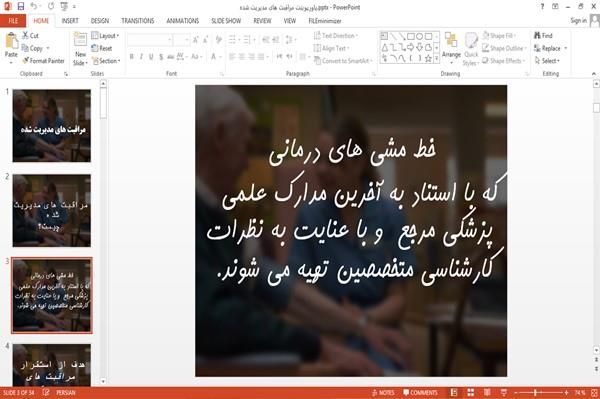Open the Shape Effects menu
600x399 pixels.
click(504, 61)
